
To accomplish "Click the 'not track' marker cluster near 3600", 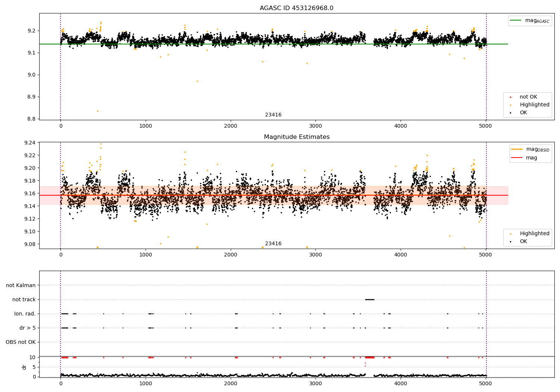I will point(370,299).
